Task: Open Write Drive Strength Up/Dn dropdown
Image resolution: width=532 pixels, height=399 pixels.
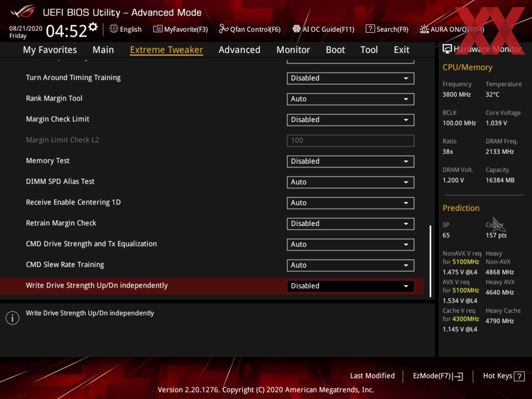Action: pos(350,286)
